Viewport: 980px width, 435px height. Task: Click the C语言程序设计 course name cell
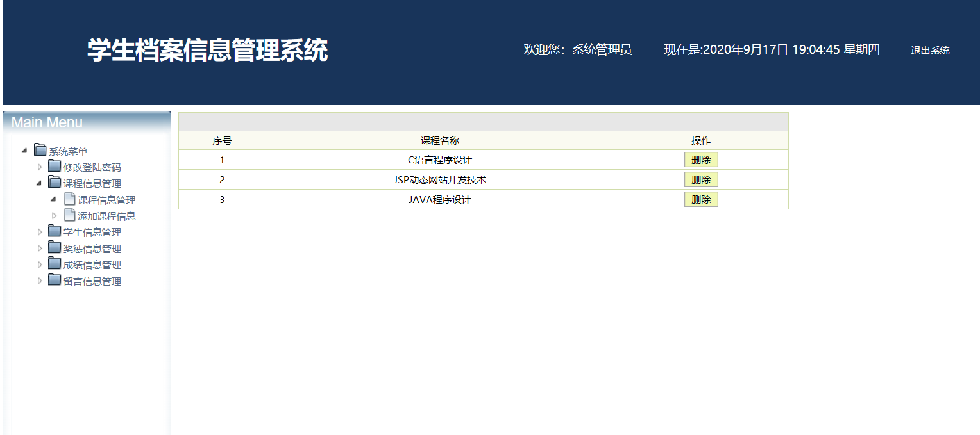point(440,160)
